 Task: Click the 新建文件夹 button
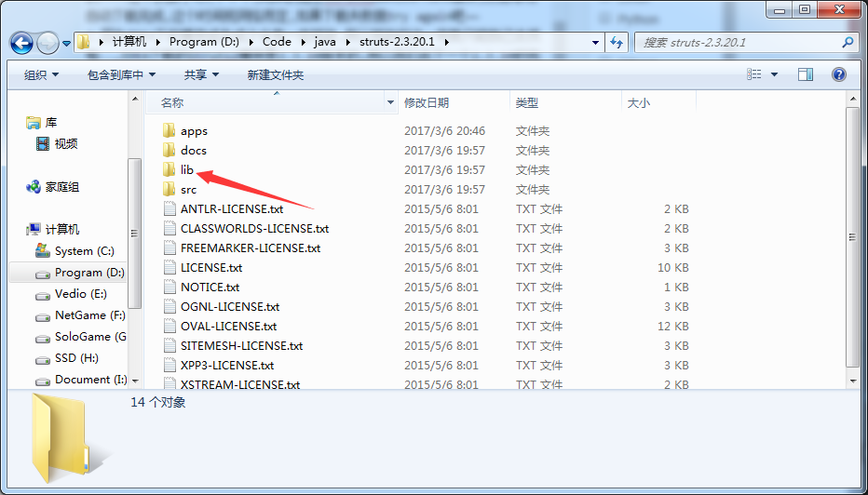[x=275, y=74]
